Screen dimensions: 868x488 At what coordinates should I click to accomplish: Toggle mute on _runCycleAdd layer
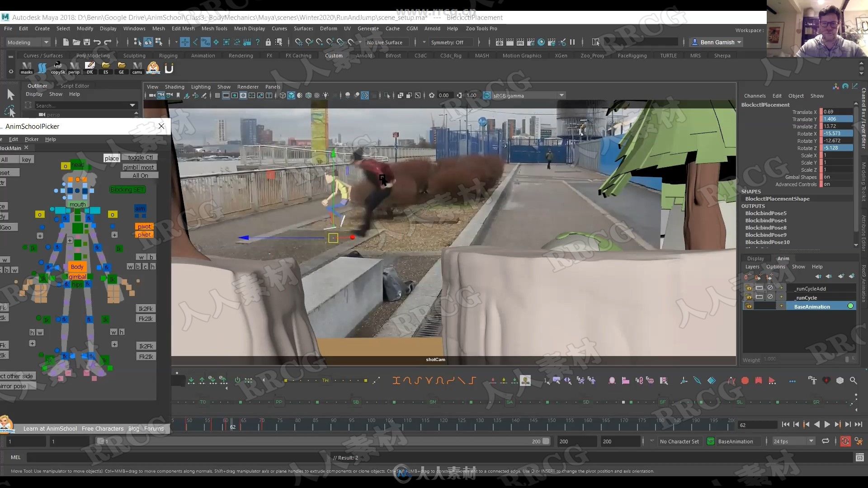pos(770,288)
